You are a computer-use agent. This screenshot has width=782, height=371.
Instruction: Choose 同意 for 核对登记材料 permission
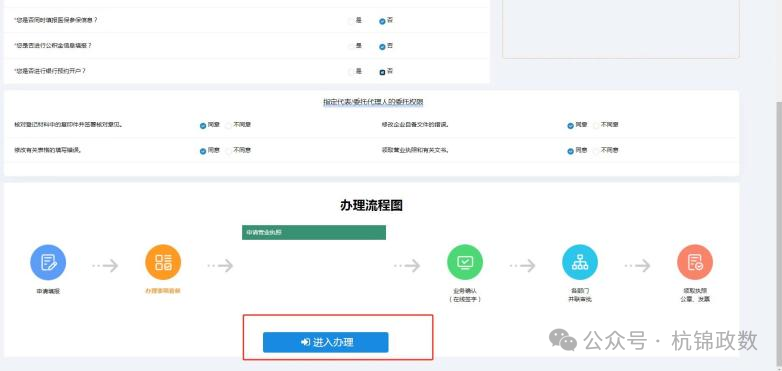tap(202, 126)
